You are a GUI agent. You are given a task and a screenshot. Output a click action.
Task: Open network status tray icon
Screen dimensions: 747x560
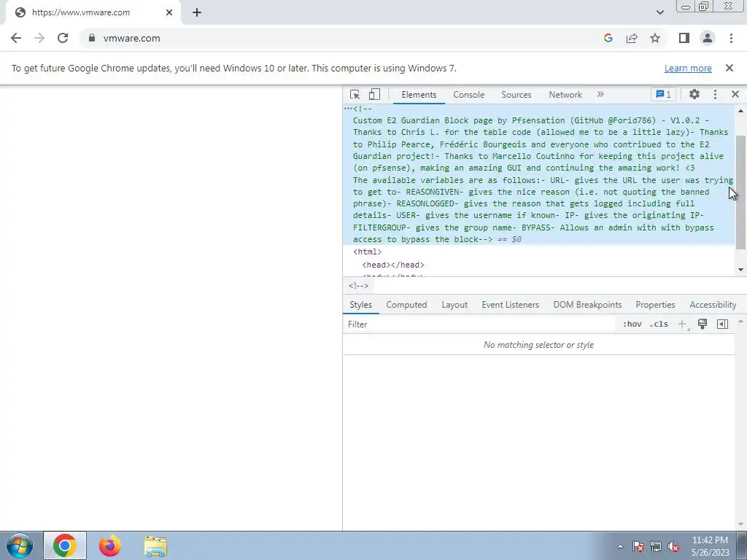click(x=656, y=546)
